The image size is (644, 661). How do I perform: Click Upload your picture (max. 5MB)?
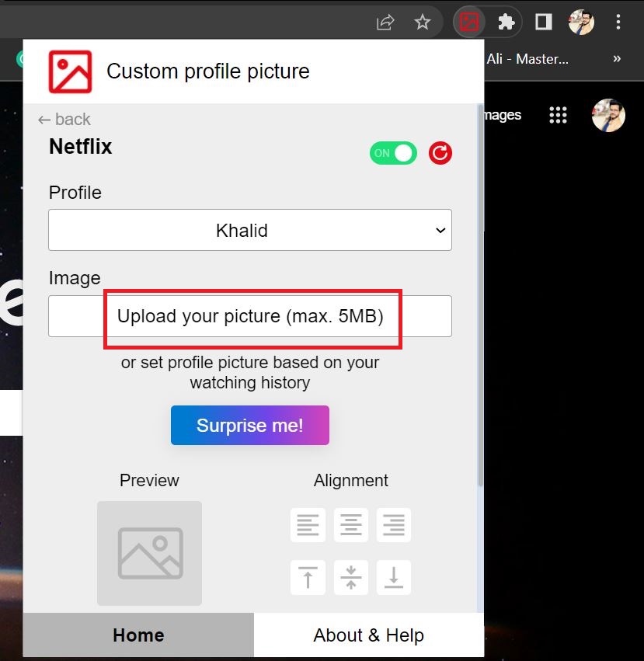coord(250,316)
